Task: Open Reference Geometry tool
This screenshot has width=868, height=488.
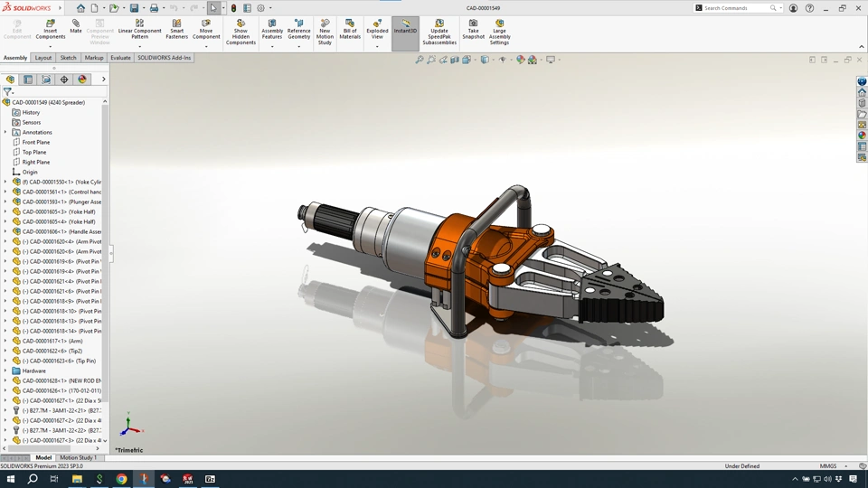Action: [x=299, y=29]
